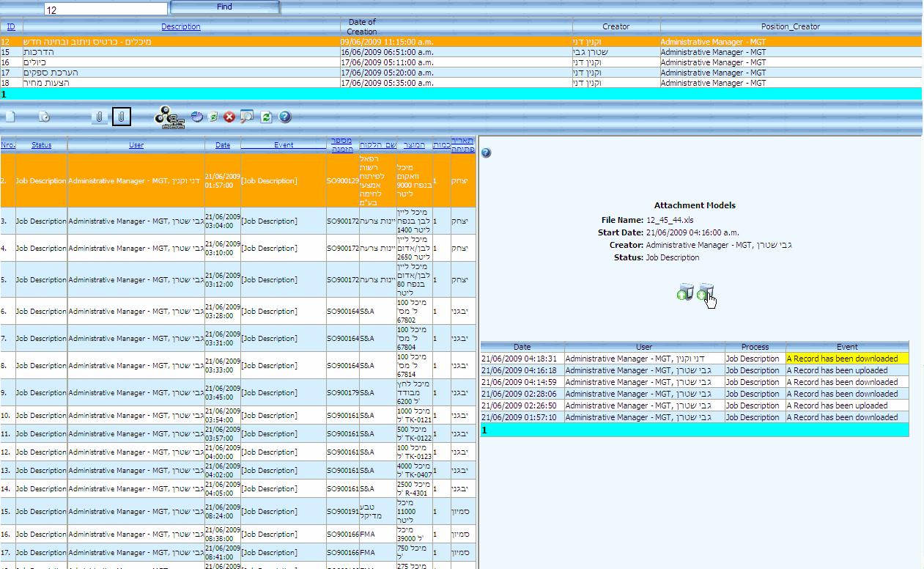
Task: Open the workflow diagram icon
Action: pyautogui.click(x=169, y=117)
